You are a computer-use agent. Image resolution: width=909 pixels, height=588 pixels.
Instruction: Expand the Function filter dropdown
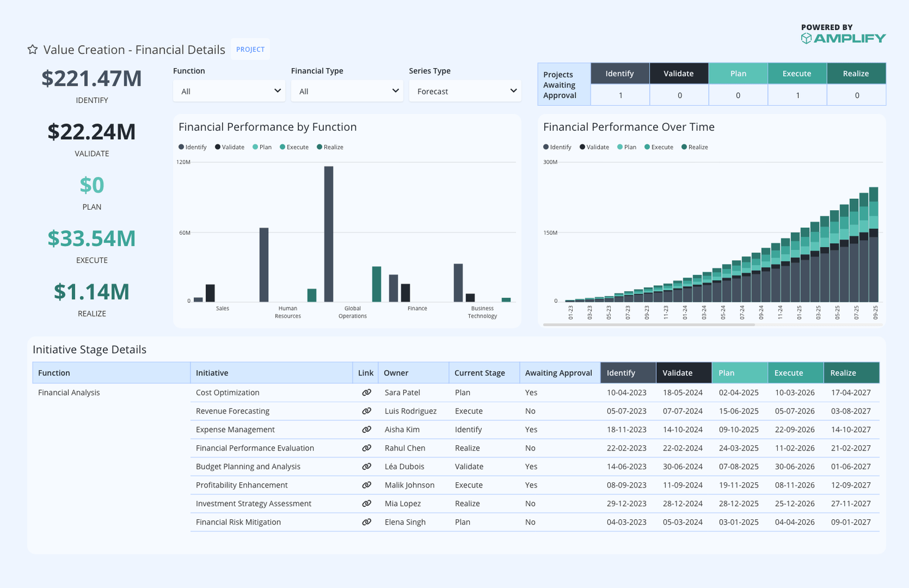point(229,91)
